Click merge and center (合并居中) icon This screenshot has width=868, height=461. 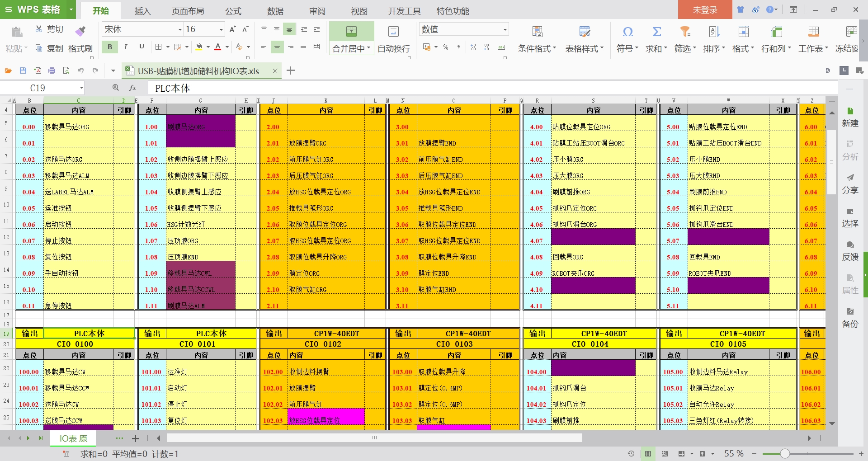pyautogui.click(x=351, y=31)
